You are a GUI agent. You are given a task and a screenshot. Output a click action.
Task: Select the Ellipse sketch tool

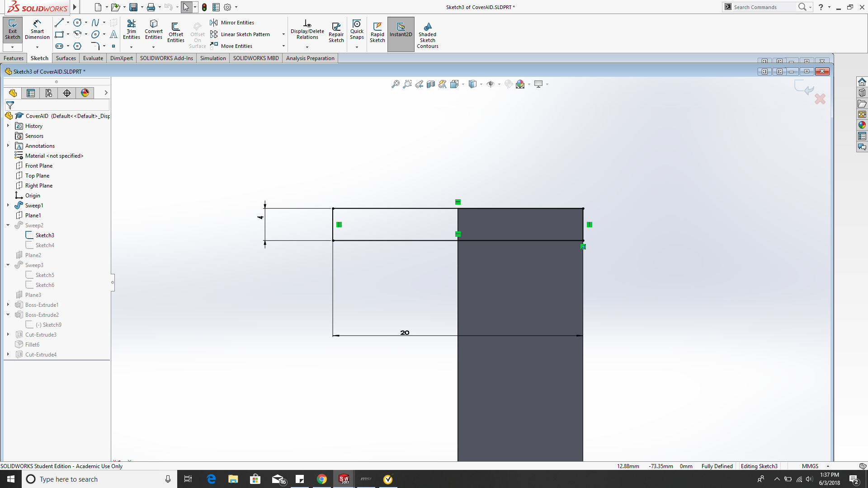pyautogui.click(x=95, y=34)
